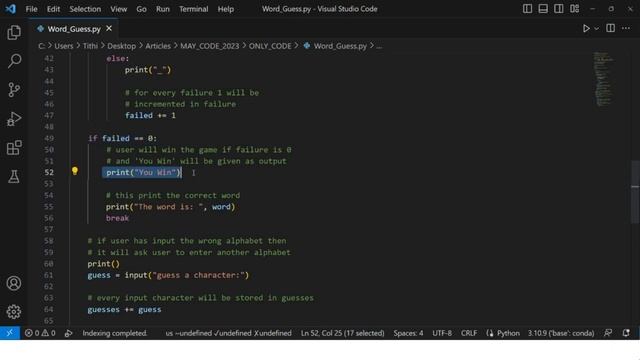Screen dimensions: 640x360
Task: Click the lightbulb code action on line 52
Action: [x=75, y=171]
